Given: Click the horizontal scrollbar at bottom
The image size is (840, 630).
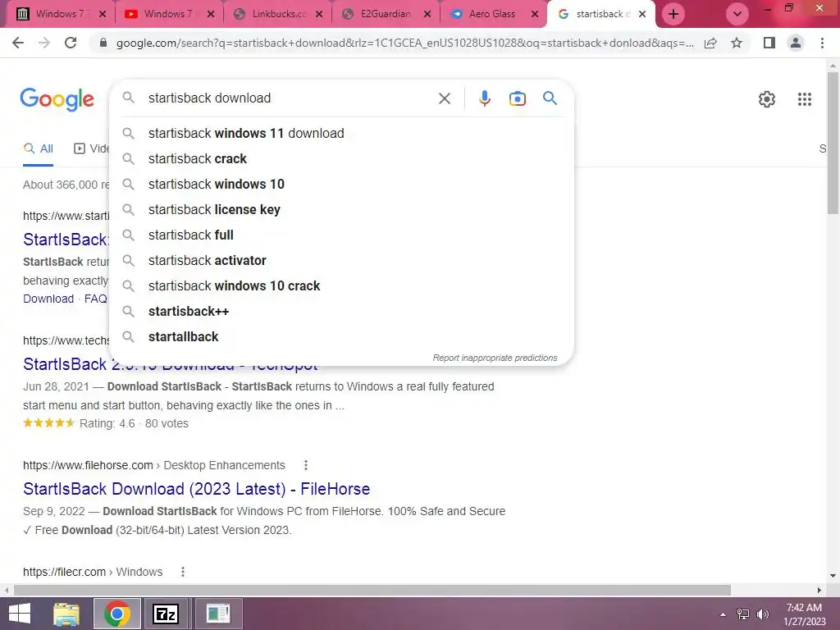Looking at the screenshot, I should (x=372, y=590).
